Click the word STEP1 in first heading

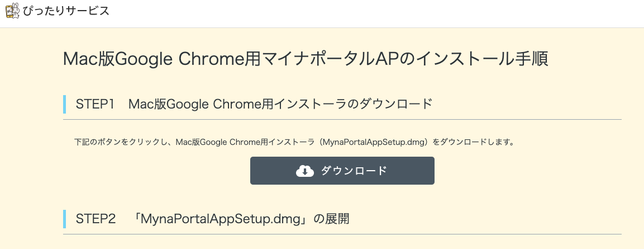pos(95,104)
